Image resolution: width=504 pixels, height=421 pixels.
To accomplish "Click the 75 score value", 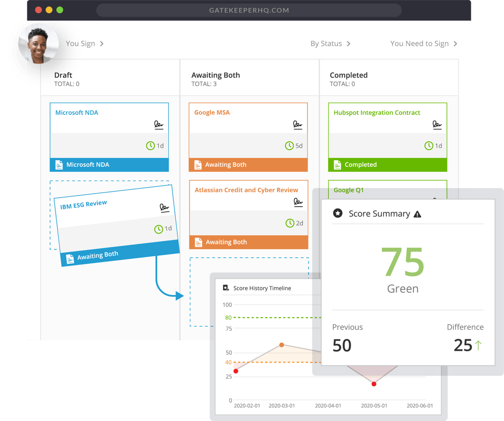I will coord(403,262).
